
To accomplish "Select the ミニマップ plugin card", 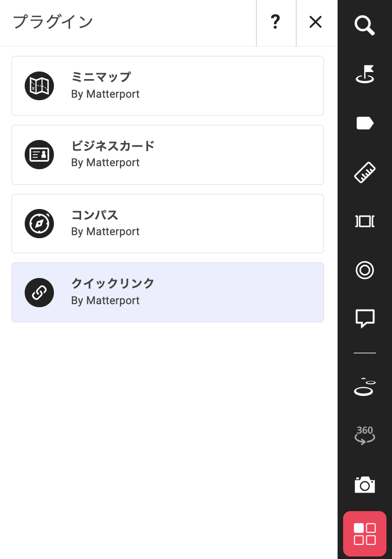I will coord(168,86).
